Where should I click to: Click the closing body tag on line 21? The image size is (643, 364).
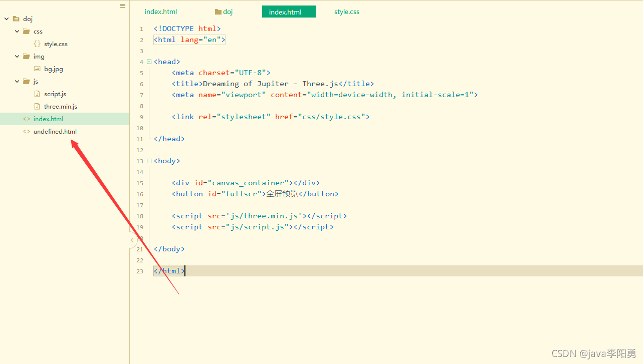169,249
